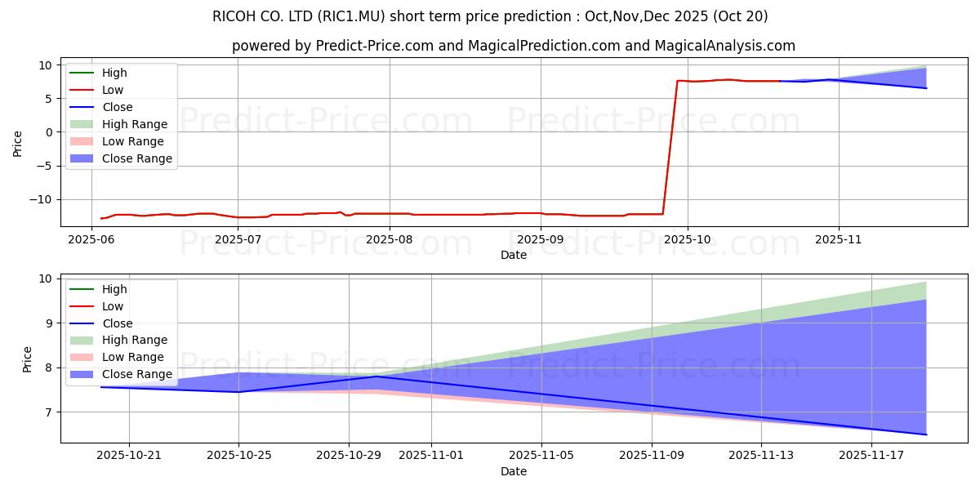Click the red Low line swatch in top legend

click(x=83, y=90)
